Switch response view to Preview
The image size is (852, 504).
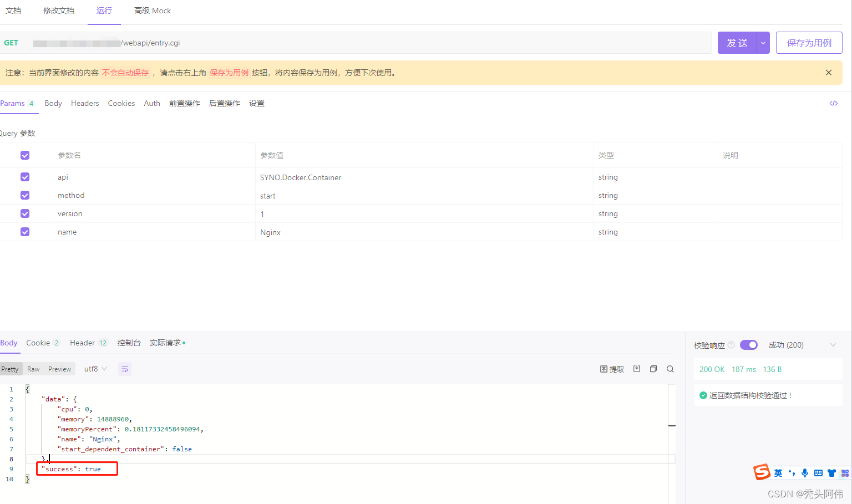pos(59,369)
